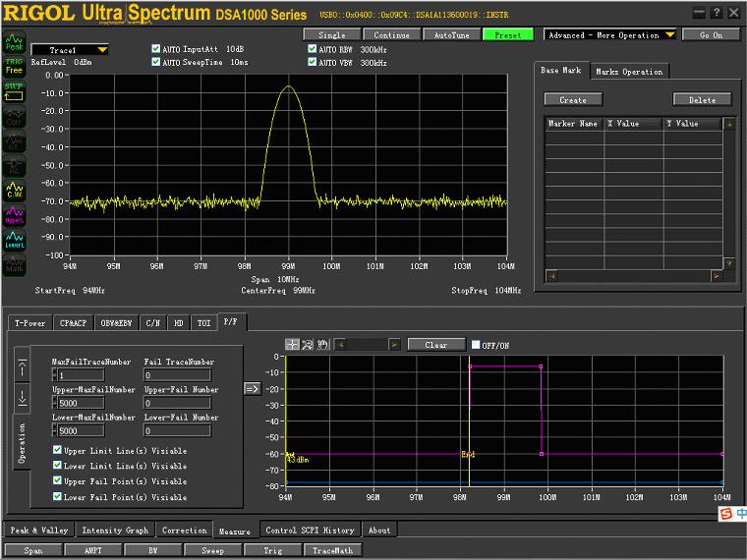The height and width of the screenshot is (560, 747).
Task: Select the hand pan tool above limit graph
Action: (x=321, y=345)
